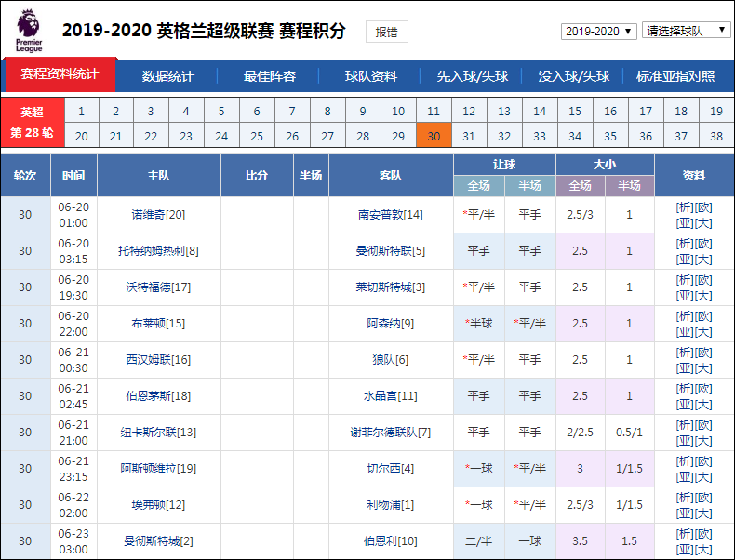Open team 谢菲尔德联队[7]
735x560 pixels.
click(x=391, y=432)
